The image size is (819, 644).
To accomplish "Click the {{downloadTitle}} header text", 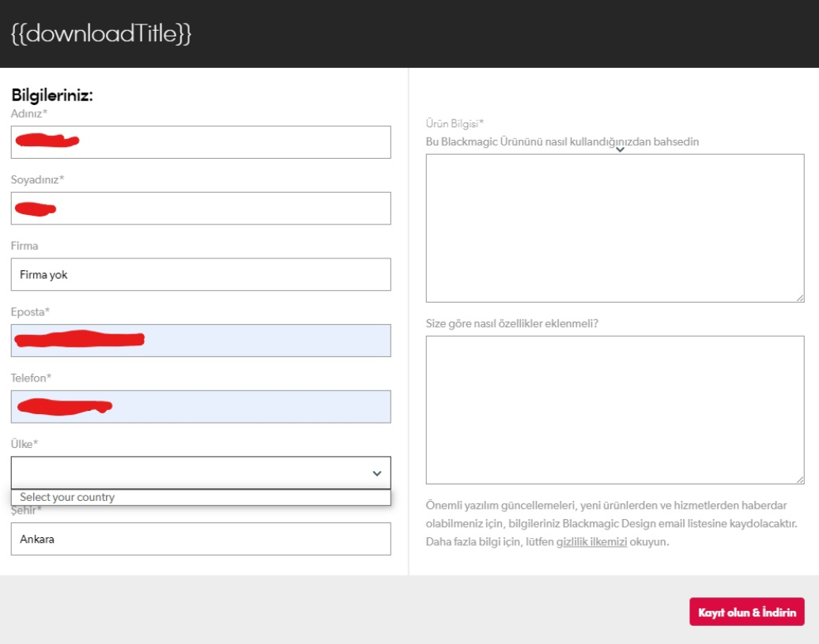I will (101, 35).
